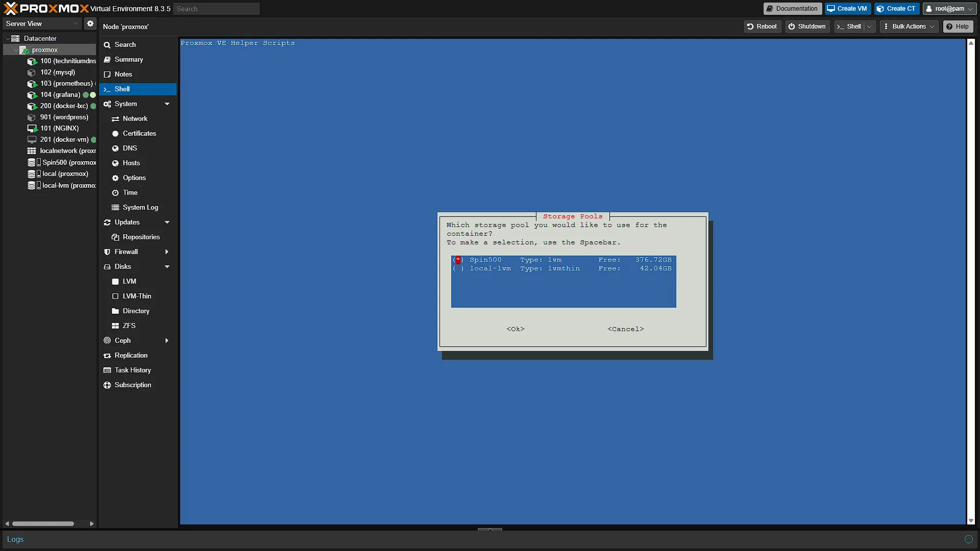Click the Directory folder icon
Image resolution: width=980 pixels, height=551 pixels.
pyautogui.click(x=115, y=311)
